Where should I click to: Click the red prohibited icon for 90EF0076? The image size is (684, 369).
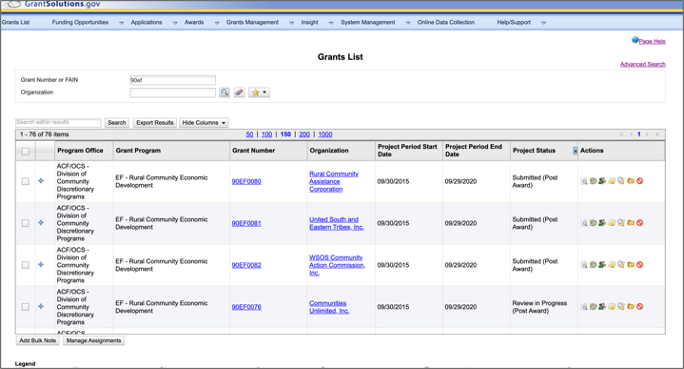click(640, 307)
